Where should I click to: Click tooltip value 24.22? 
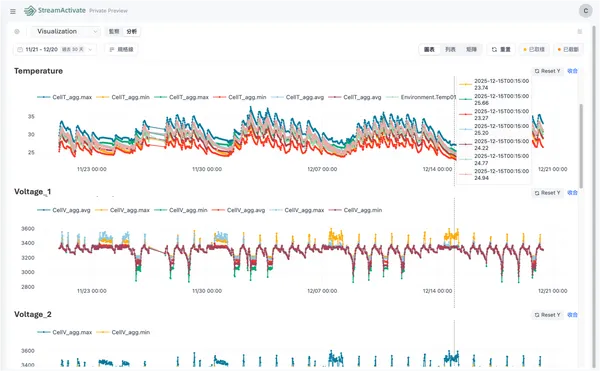481,148
